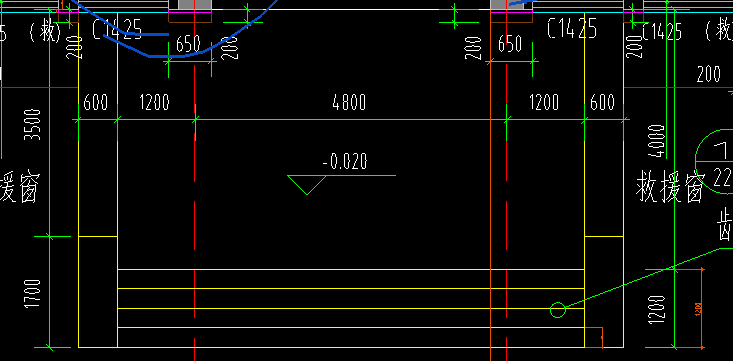The image size is (733, 361).
Task: Click the 1200 dimension right of 4800
Action: pos(544,102)
